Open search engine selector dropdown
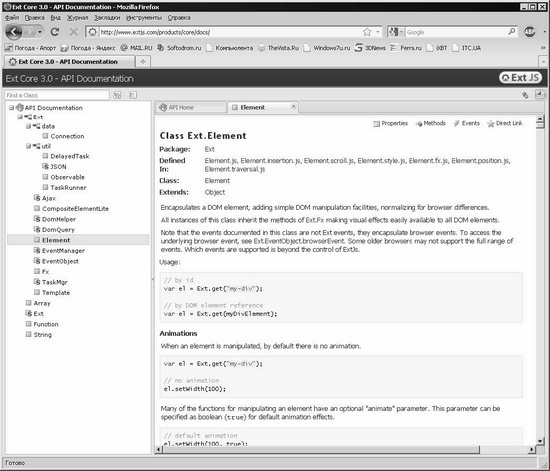Image resolution: width=550 pixels, height=471 pixels. click(x=396, y=32)
